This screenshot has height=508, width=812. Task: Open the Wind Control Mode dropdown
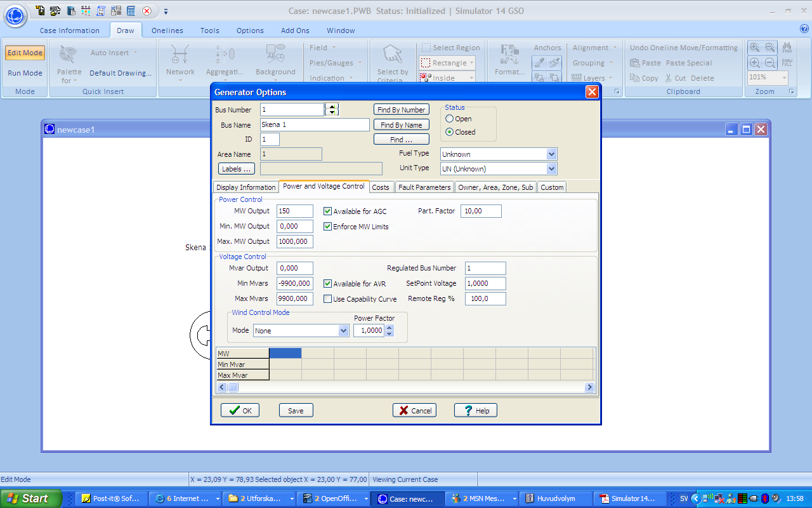(343, 331)
